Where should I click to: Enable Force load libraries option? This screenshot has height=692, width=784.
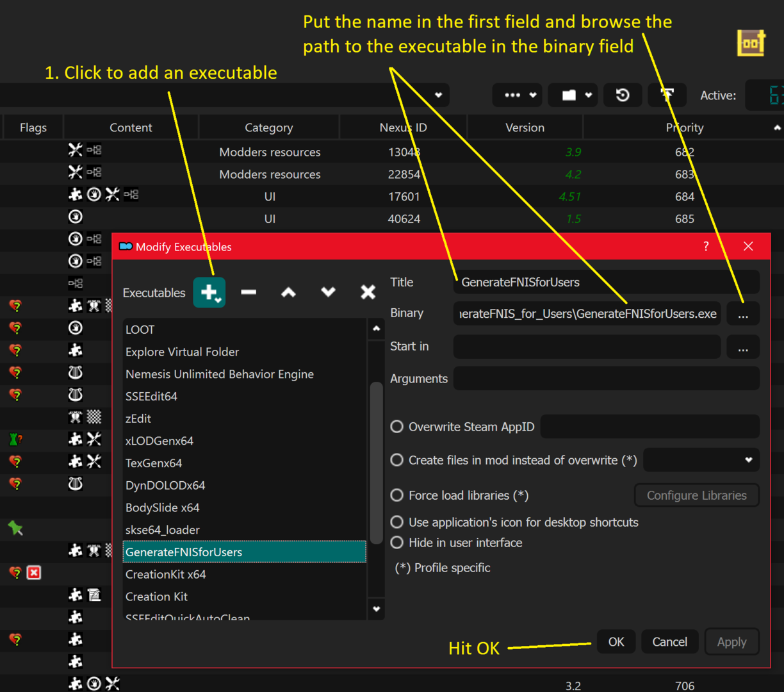click(x=397, y=495)
